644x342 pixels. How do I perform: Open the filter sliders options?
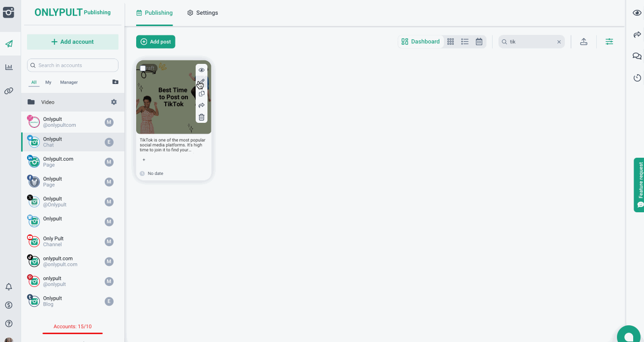point(609,42)
